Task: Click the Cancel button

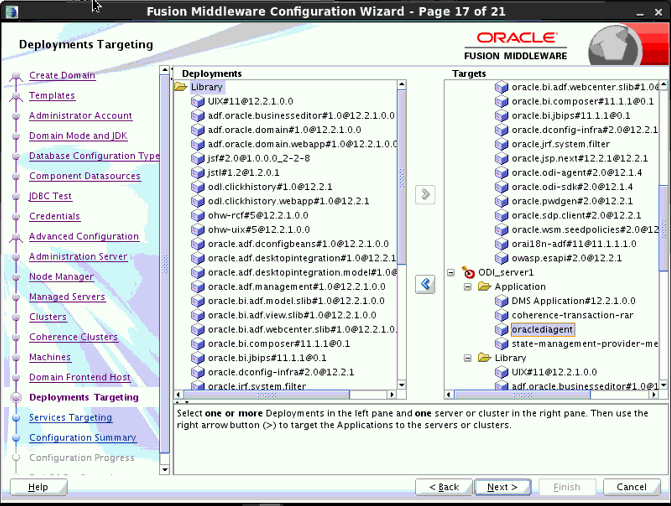Action: coord(632,487)
